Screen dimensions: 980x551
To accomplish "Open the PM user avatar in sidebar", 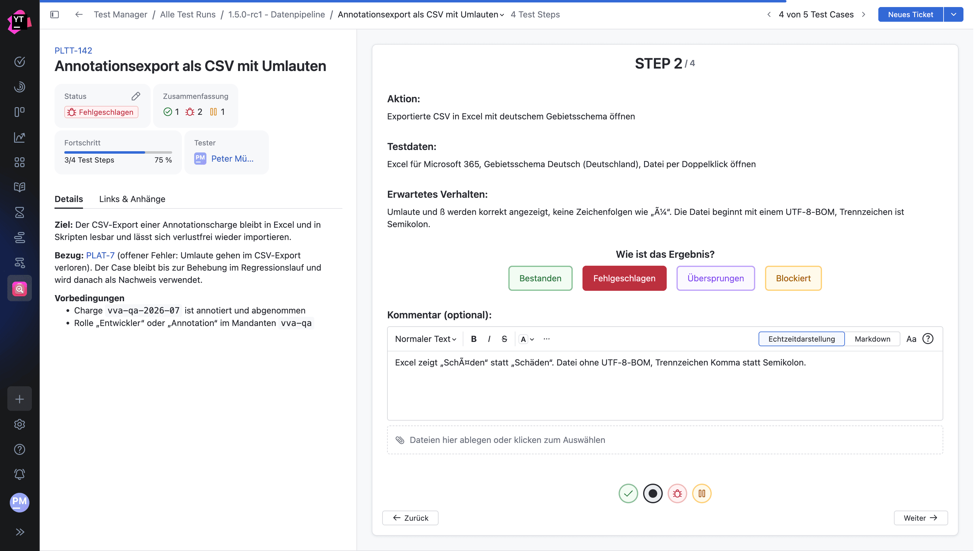I will pos(19,503).
